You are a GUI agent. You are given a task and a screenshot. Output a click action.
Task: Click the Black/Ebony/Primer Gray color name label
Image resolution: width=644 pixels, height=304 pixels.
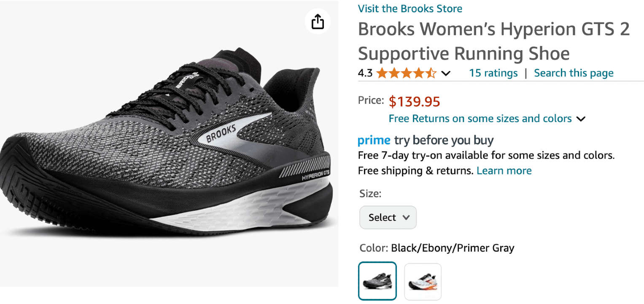(453, 248)
